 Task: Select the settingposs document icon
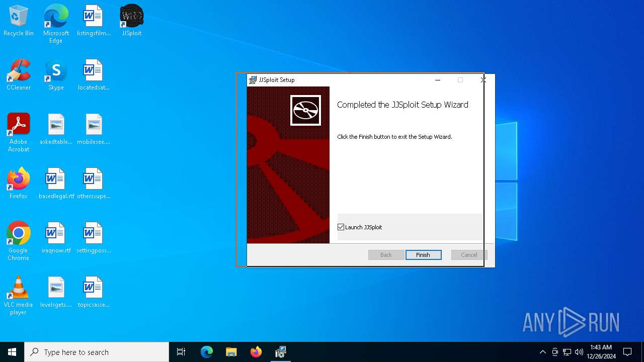(93, 238)
